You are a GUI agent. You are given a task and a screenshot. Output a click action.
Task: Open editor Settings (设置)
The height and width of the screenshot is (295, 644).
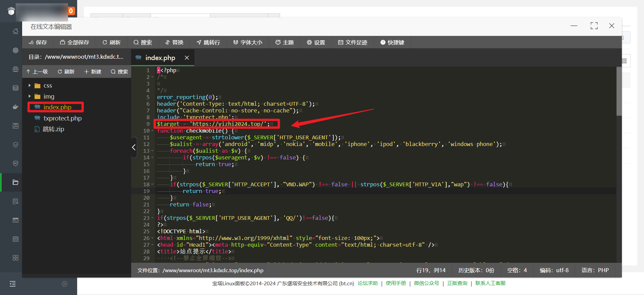tap(316, 42)
